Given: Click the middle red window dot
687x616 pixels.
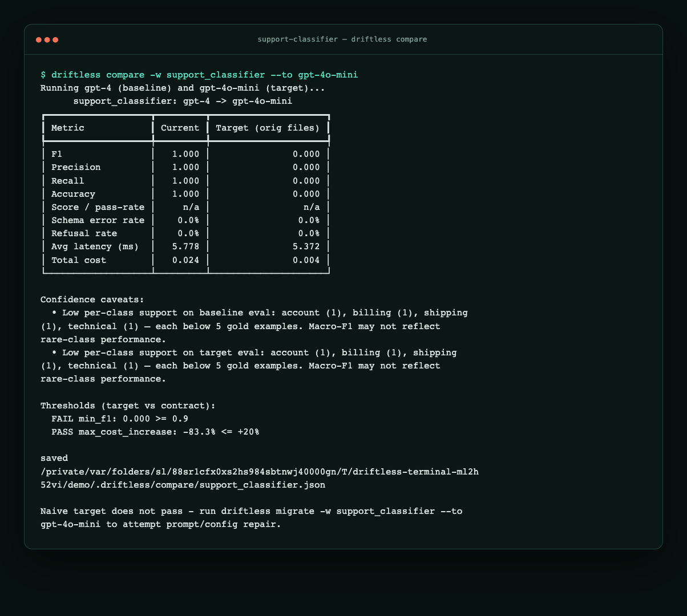Looking at the screenshot, I should [x=47, y=40].
